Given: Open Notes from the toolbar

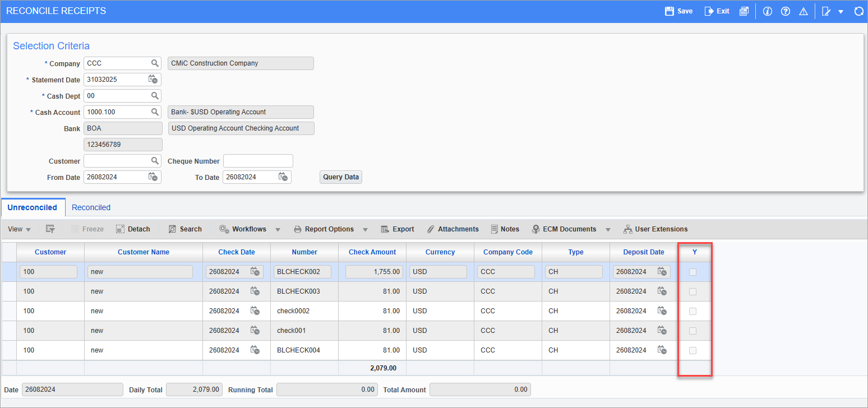Looking at the screenshot, I should tap(505, 229).
